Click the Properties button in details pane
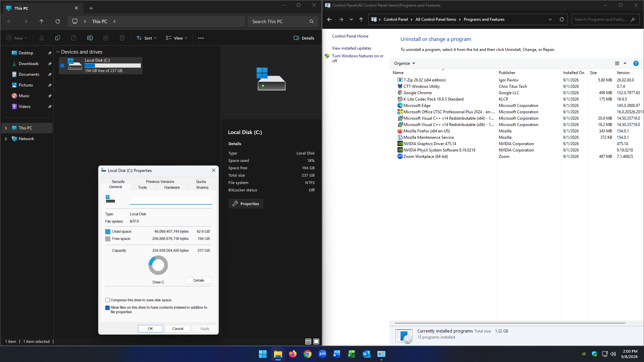The height and width of the screenshot is (362, 644). (x=246, y=204)
